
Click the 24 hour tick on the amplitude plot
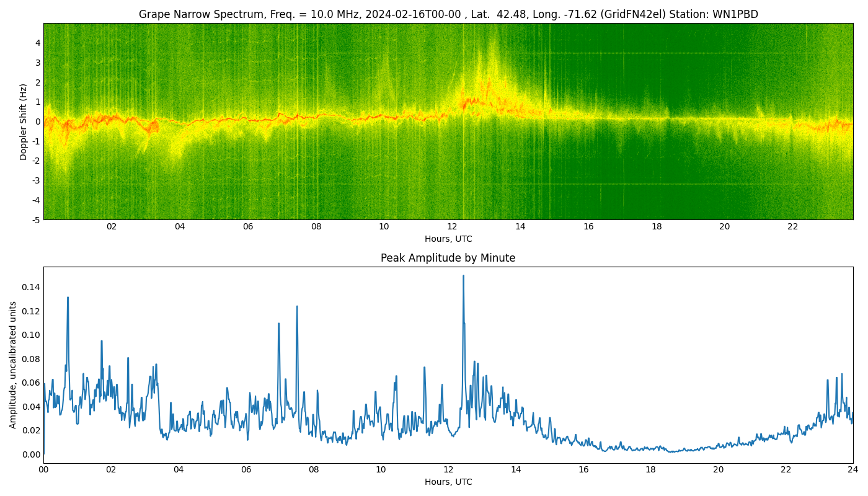coord(852,470)
